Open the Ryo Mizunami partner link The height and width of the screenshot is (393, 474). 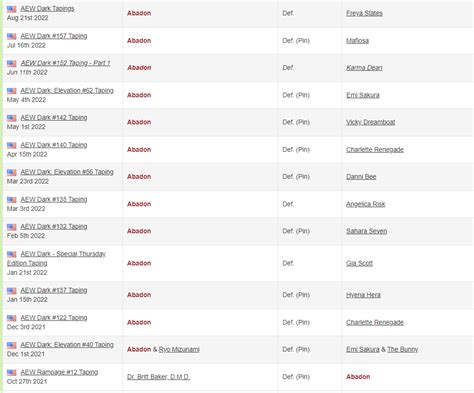click(179, 349)
